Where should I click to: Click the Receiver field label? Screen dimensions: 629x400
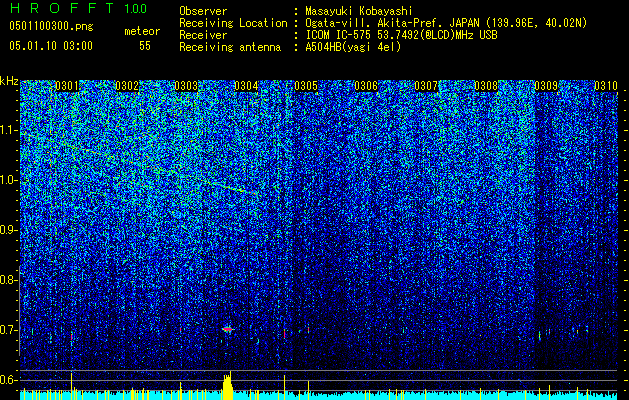pyautogui.click(x=203, y=35)
